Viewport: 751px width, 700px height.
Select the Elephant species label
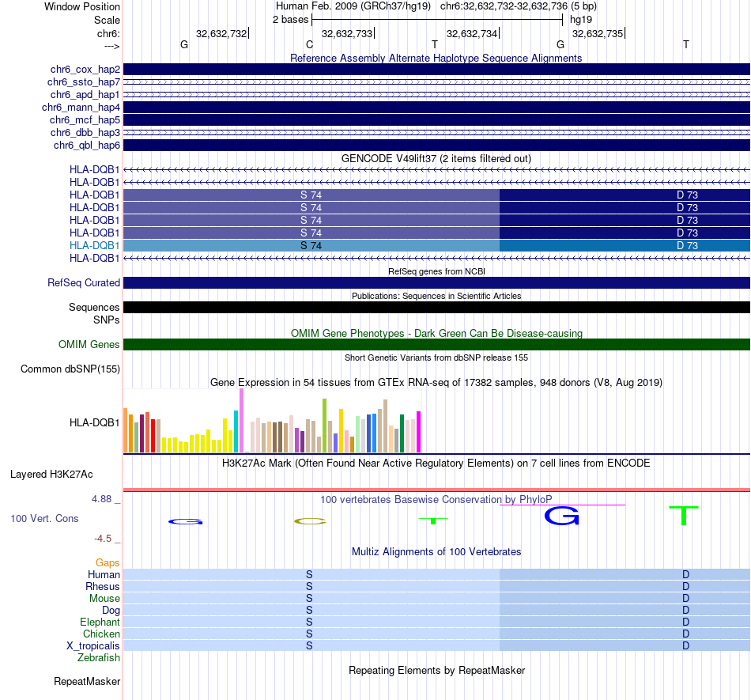(x=100, y=622)
